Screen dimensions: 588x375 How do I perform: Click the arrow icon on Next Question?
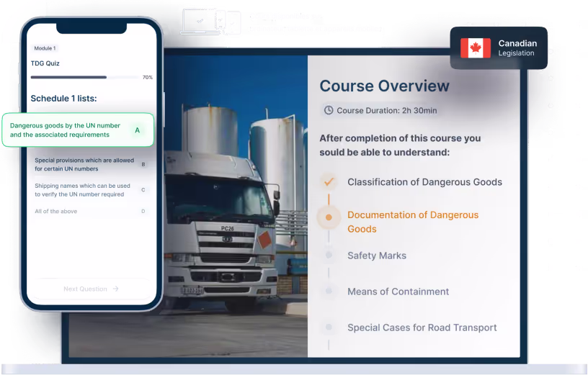coord(116,289)
